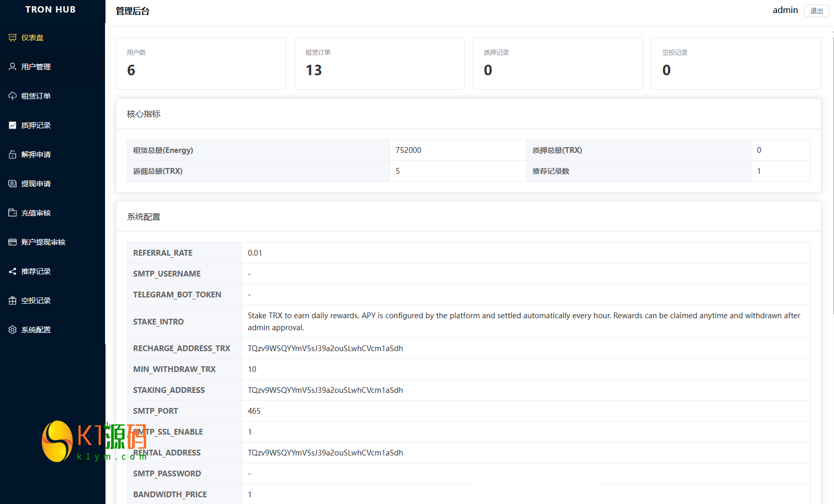
Task: Click the RENTAL_ADDRESS address value
Action: [x=325, y=452]
